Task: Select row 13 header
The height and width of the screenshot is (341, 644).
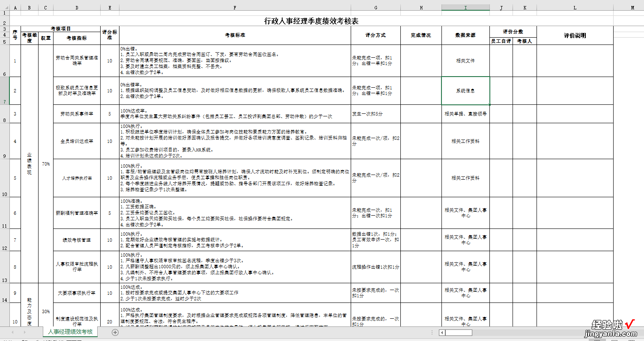Action: point(5,267)
